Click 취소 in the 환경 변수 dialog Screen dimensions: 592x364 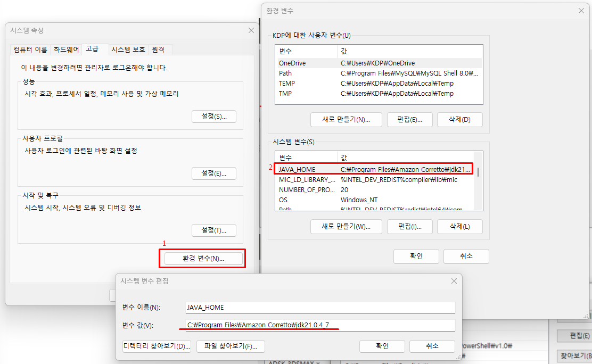click(x=466, y=257)
